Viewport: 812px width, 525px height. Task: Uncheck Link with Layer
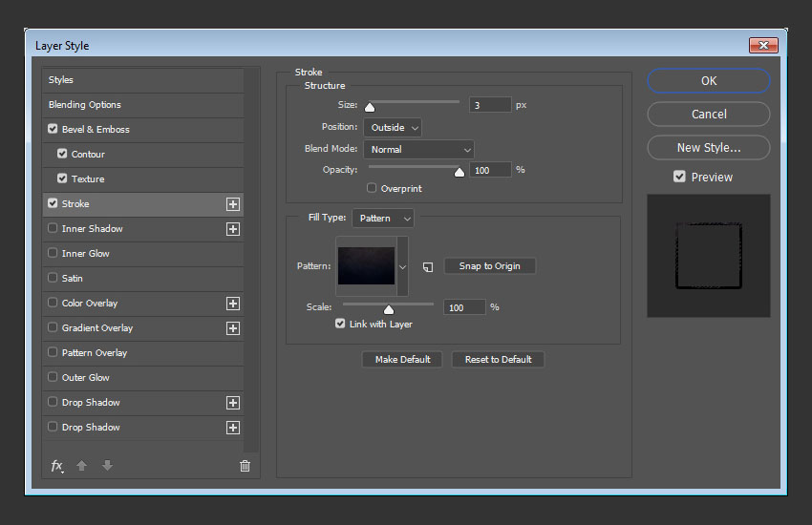point(340,325)
